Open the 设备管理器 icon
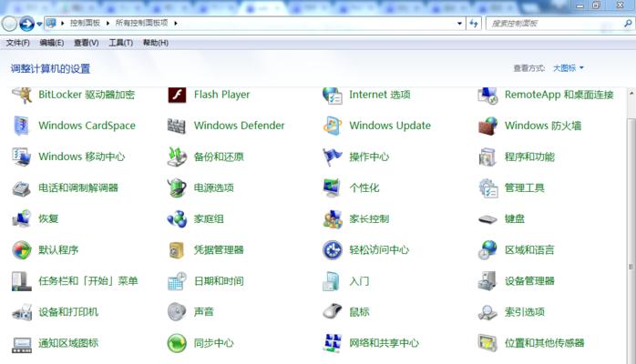 (487, 281)
